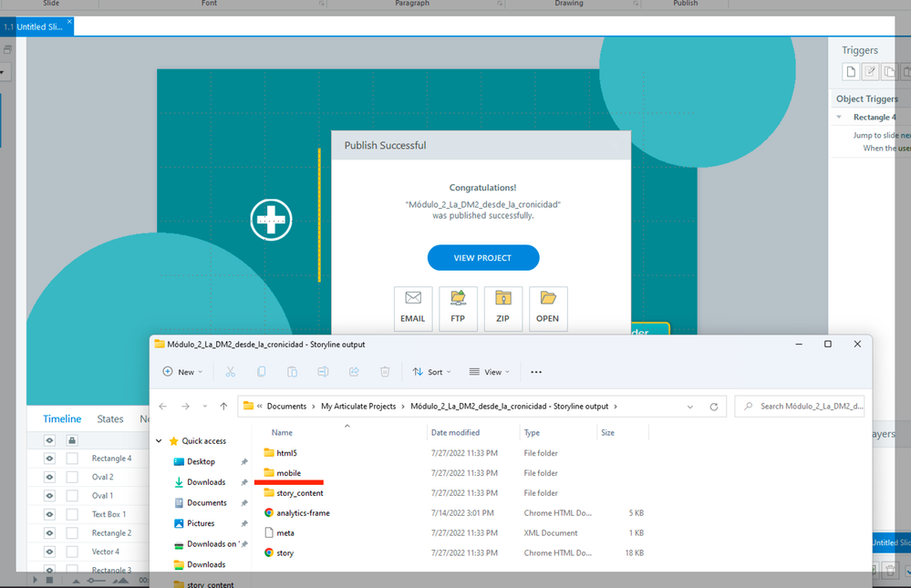911x588 pixels.
Task: Sort files by Type column
Action: point(532,433)
